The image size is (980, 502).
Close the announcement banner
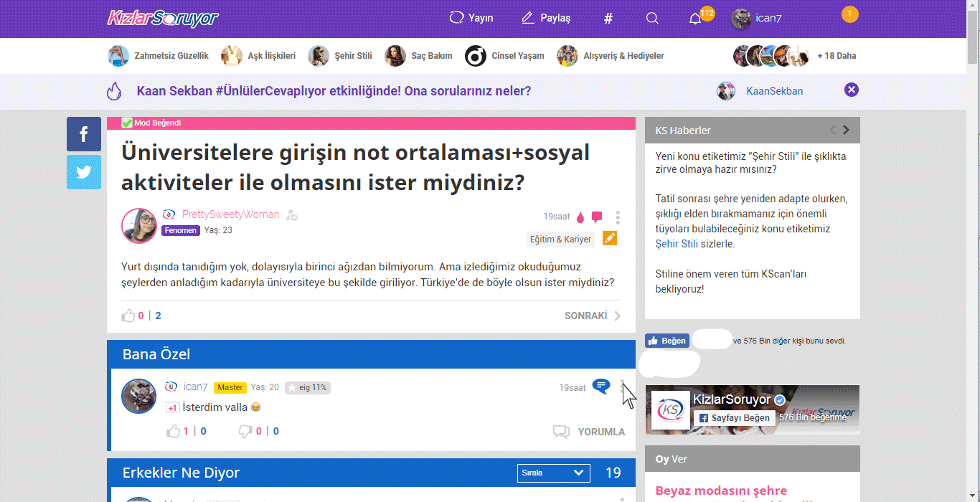(x=852, y=90)
